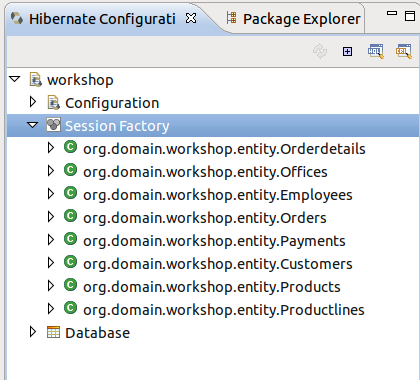The image size is (420, 380).
Task: Select org.domain.workshop.entity.Productlines text
Action: click(x=224, y=310)
